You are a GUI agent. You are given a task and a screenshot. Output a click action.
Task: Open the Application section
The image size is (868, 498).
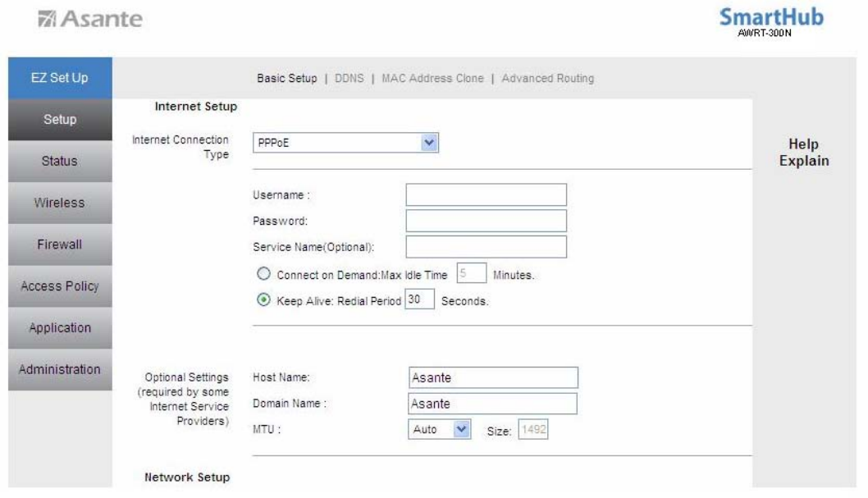coord(60,328)
